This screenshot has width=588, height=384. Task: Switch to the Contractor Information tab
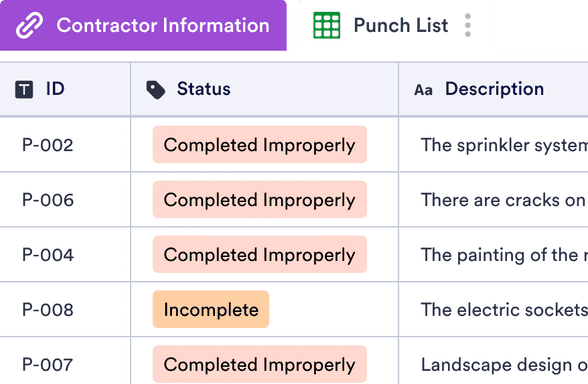click(143, 25)
